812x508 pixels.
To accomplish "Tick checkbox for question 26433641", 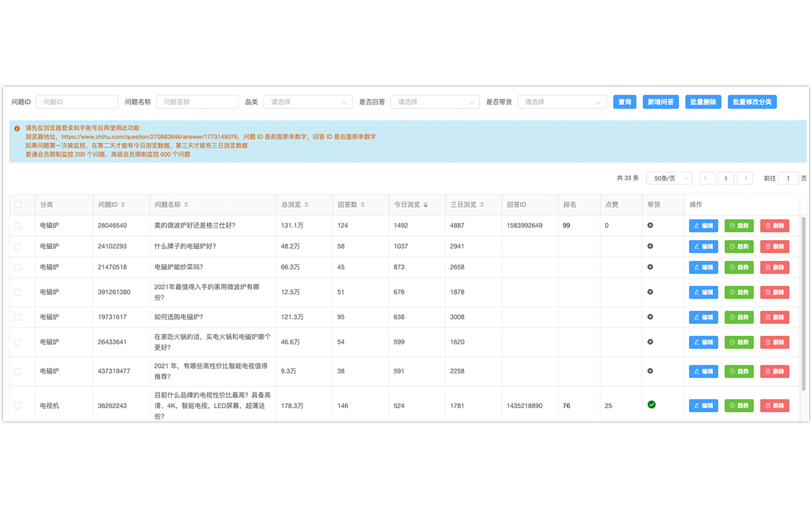I will (x=18, y=342).
